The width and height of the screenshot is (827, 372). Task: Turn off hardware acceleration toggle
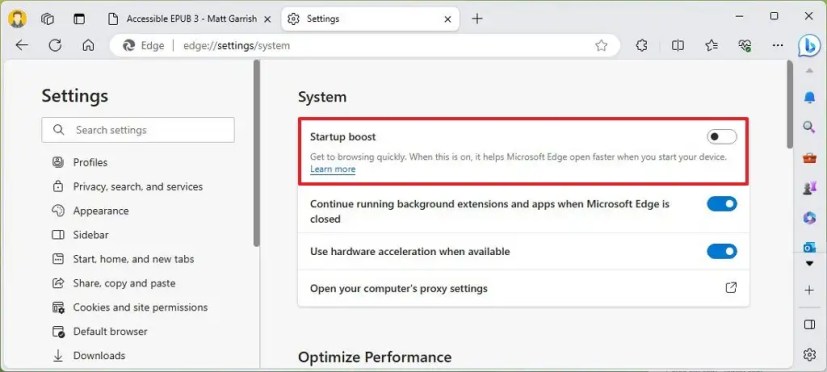[722, 252]
